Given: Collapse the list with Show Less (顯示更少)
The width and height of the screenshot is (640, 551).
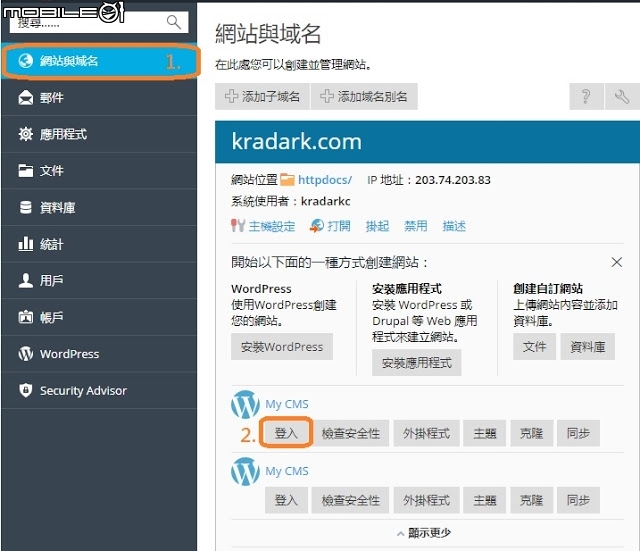Looking at the screenshot, I should click(424, 533).
